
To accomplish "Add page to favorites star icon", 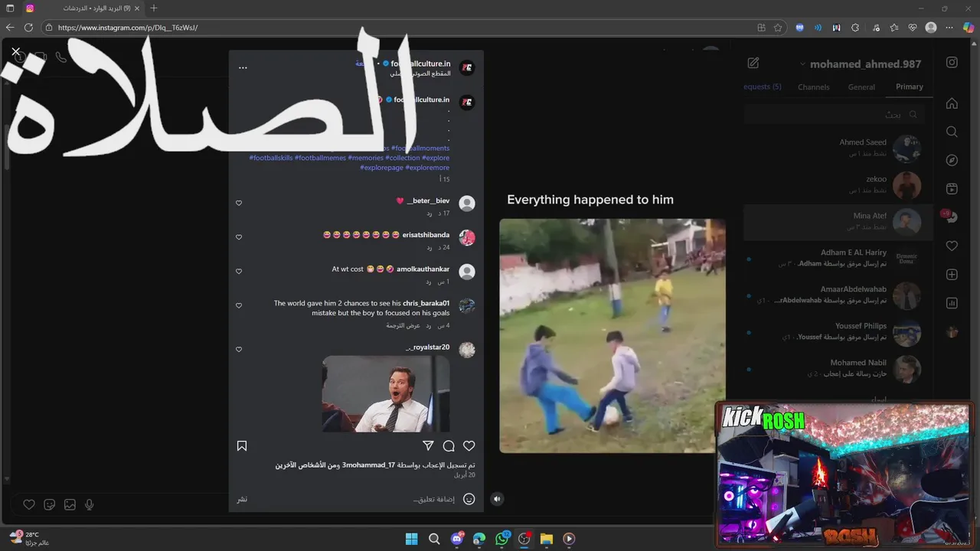I will click(x=778, y=28).
